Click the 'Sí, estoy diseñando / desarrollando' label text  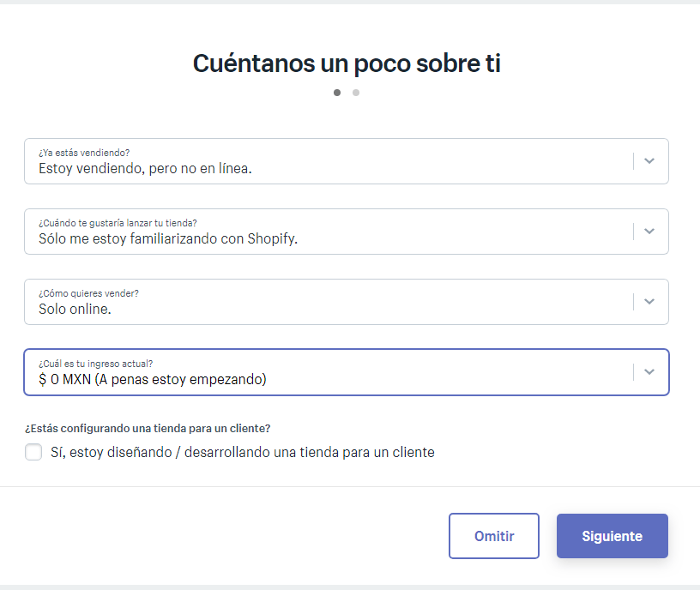[243, 452]
